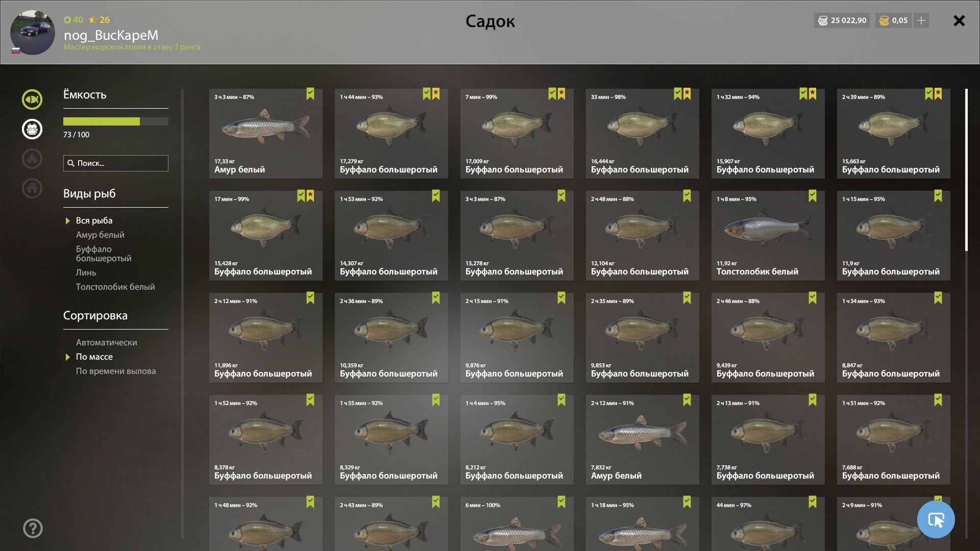
Task: Click the capacity bar showing 73 / 100
Action: (116, 121)
